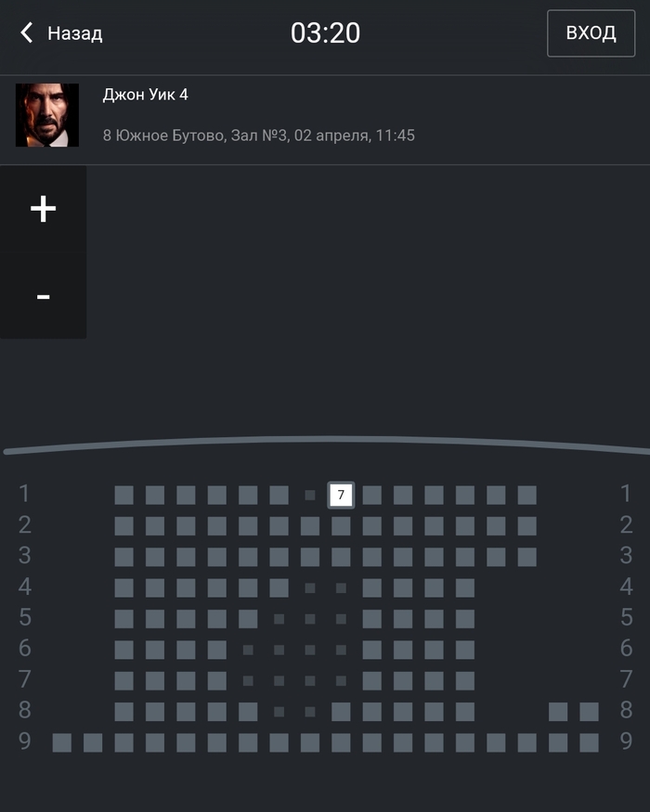Zoom out the seat map with minus
The image size is (650, 812).
pyautogui.click(x=43, y=296)
